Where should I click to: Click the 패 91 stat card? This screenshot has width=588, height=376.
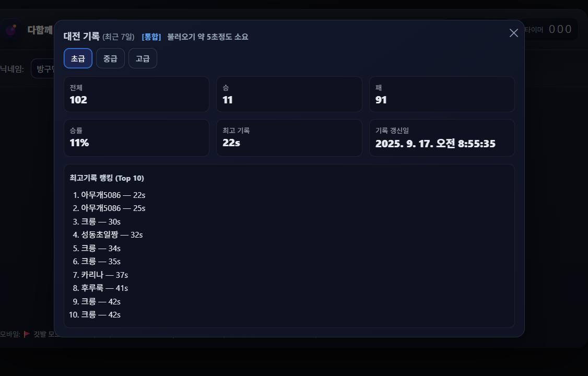point(442,94)
